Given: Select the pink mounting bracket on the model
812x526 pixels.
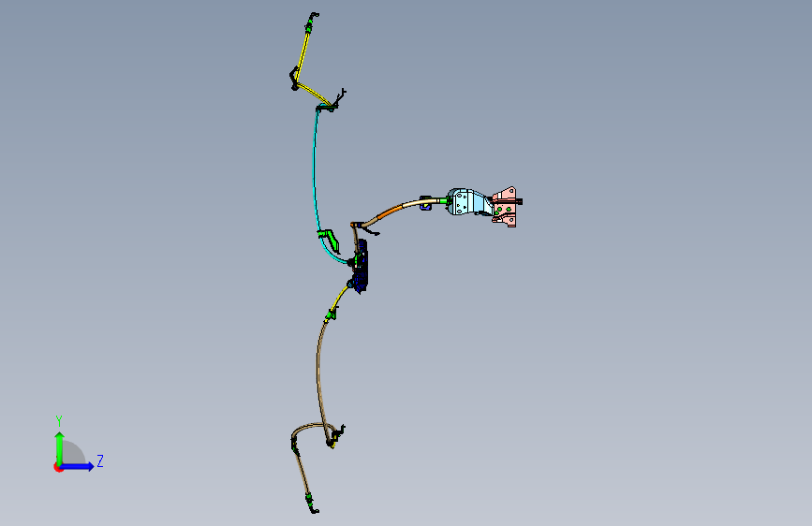Looking at the screenshot, I should pyautogui.click(x=506, y=207).
